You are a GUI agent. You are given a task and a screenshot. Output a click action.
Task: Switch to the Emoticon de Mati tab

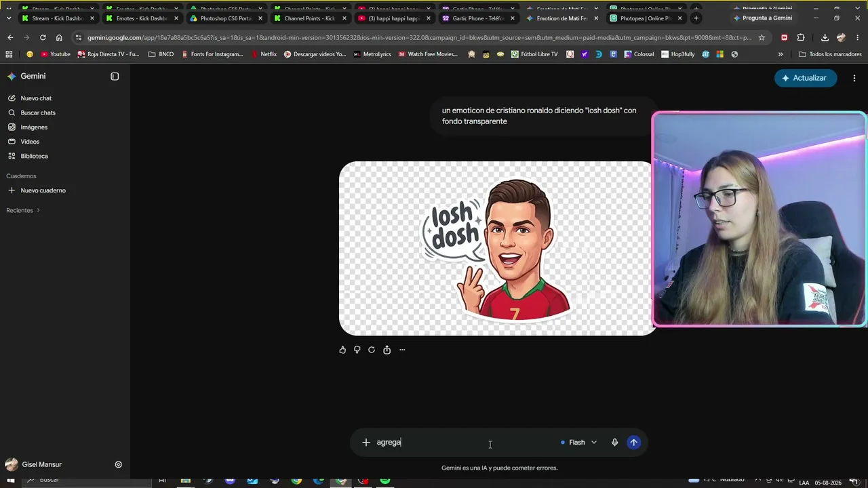[562, 18]
